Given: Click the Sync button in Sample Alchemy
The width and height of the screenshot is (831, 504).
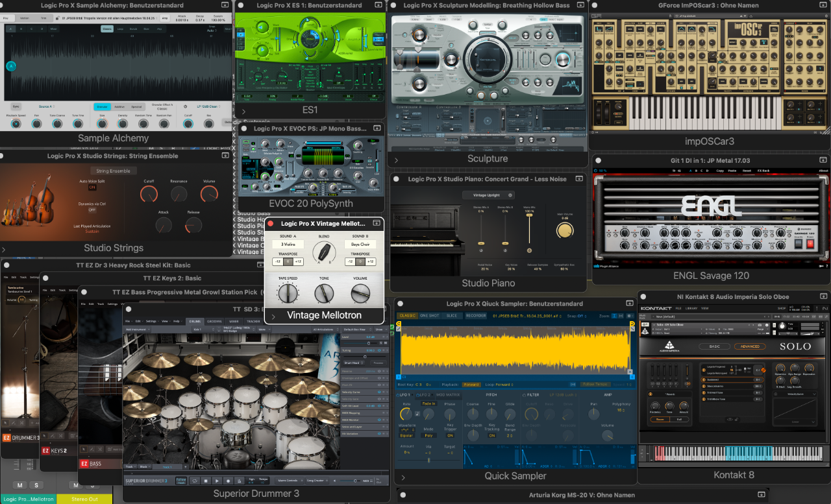Looking at the screenshot, I should pos(16,106).
